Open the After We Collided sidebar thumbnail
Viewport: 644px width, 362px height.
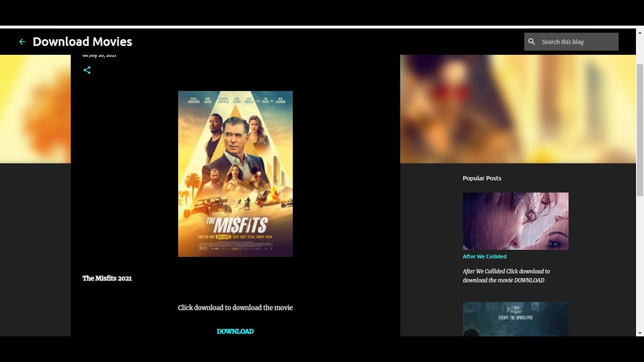point(515,221)
